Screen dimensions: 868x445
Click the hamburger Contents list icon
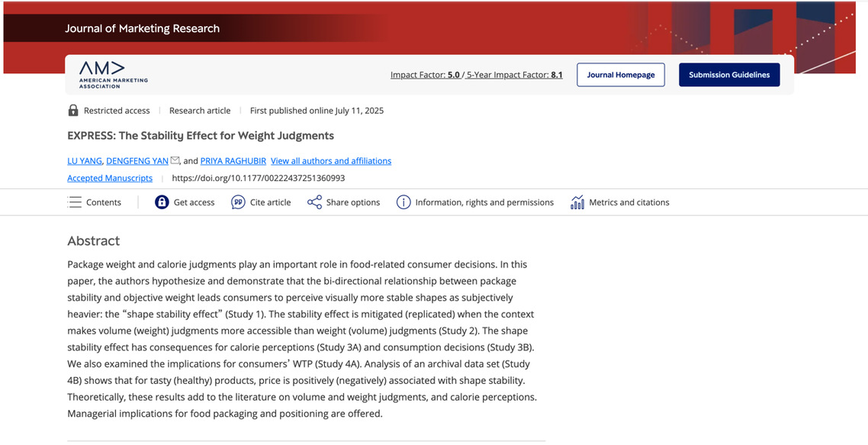coord(74,202)
